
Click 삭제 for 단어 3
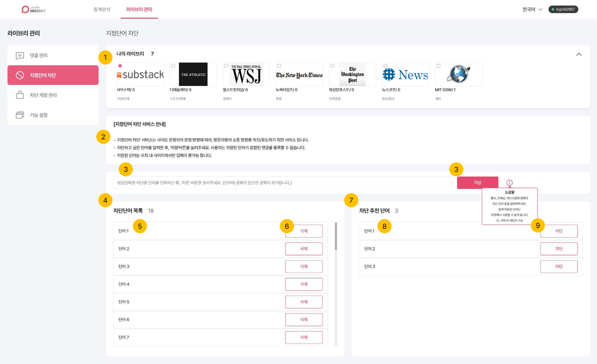(x=304, y=266)
